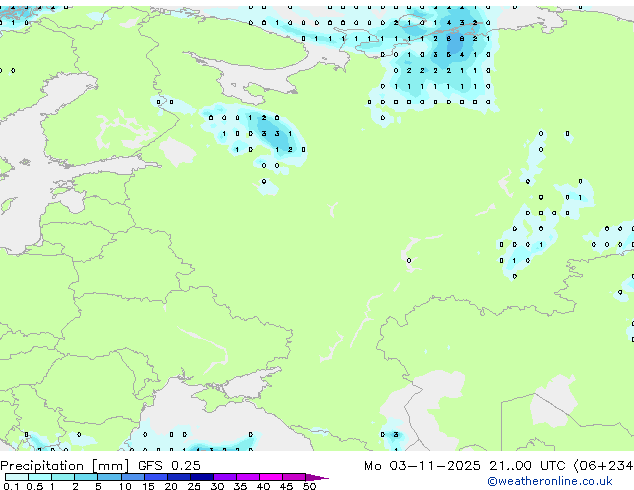Viewport: 634px width, 490px height.
Task: Click legend scale label '30'
Action: 217,486
